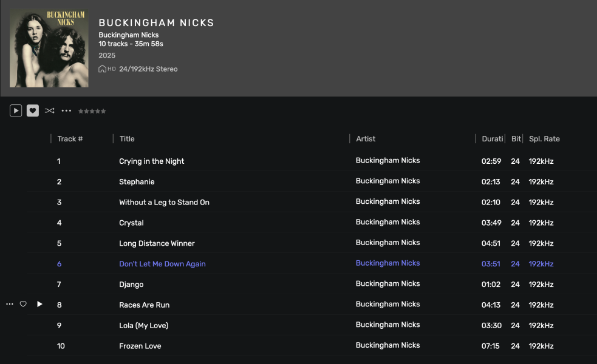The width and height of the screenshot is (597, 364).
Task: Select the Frozen Love track title
Action: [140, 346]
